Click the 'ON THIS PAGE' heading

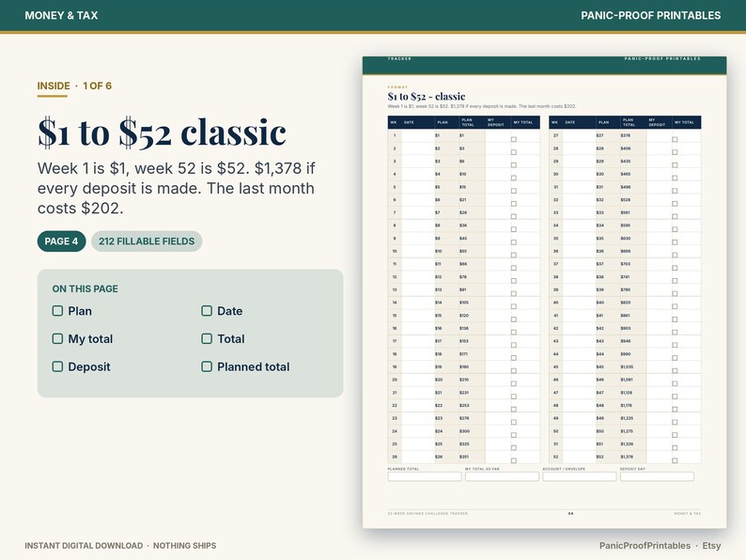[85, 288]
